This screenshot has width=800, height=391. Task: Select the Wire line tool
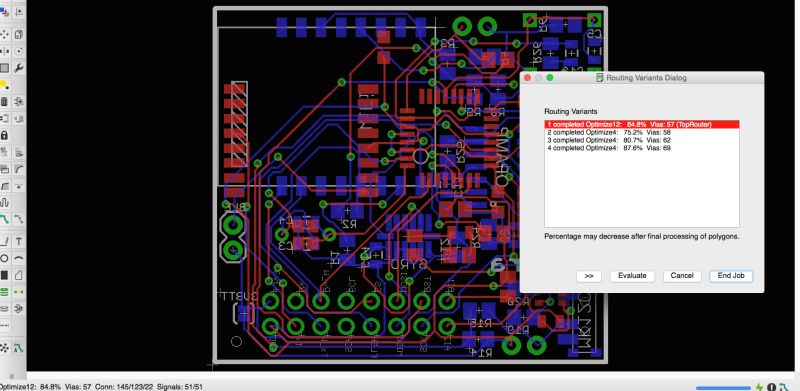coord(5,241)
